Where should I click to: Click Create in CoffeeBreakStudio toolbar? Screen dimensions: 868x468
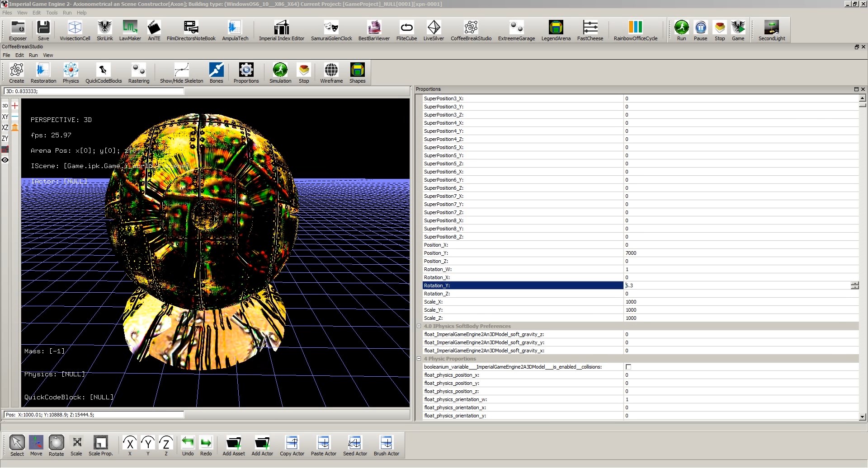tap(17, 73)
